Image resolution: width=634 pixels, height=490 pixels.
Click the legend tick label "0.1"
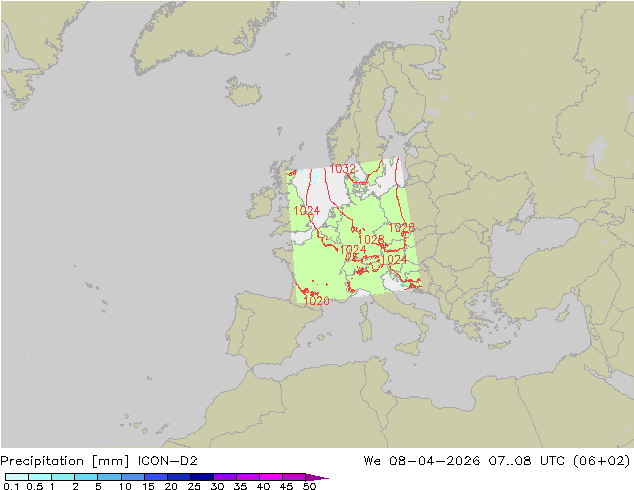11,486
